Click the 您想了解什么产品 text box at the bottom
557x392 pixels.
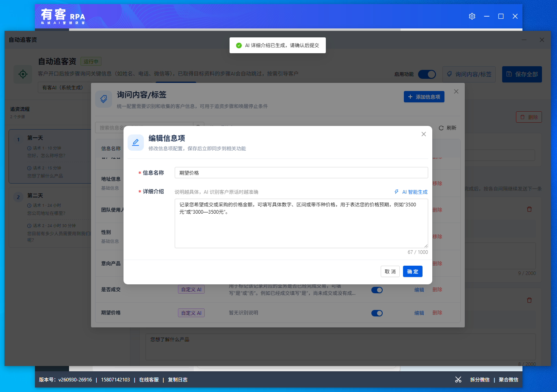[x=340, y=347]
